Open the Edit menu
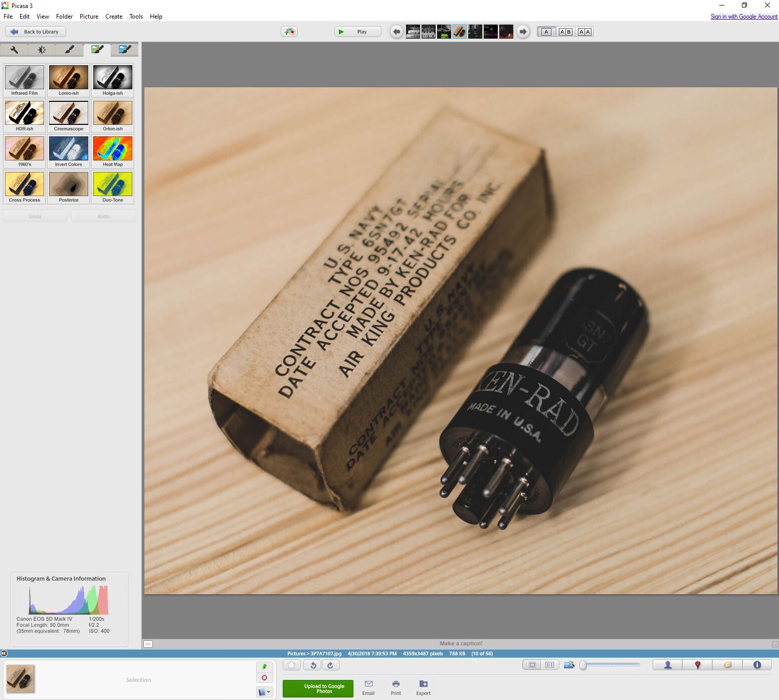The image size is (779, 700). click(25, 17)
